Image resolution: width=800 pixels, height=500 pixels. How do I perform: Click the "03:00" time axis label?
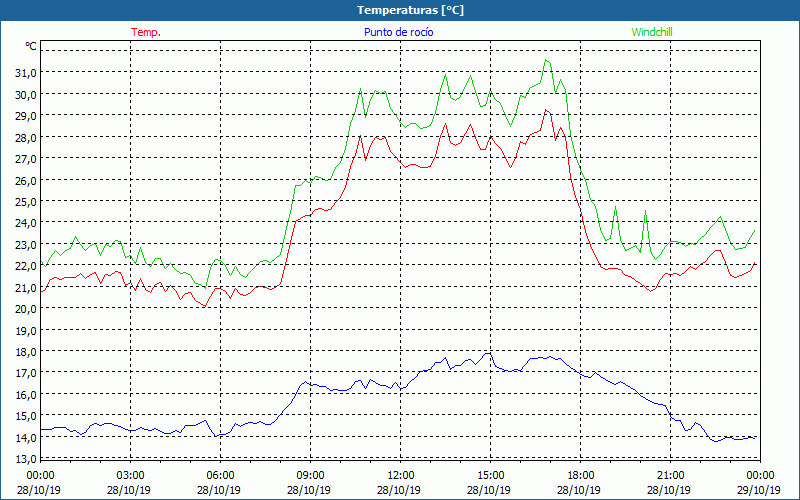pyautogui.click(x=131, y=476)
